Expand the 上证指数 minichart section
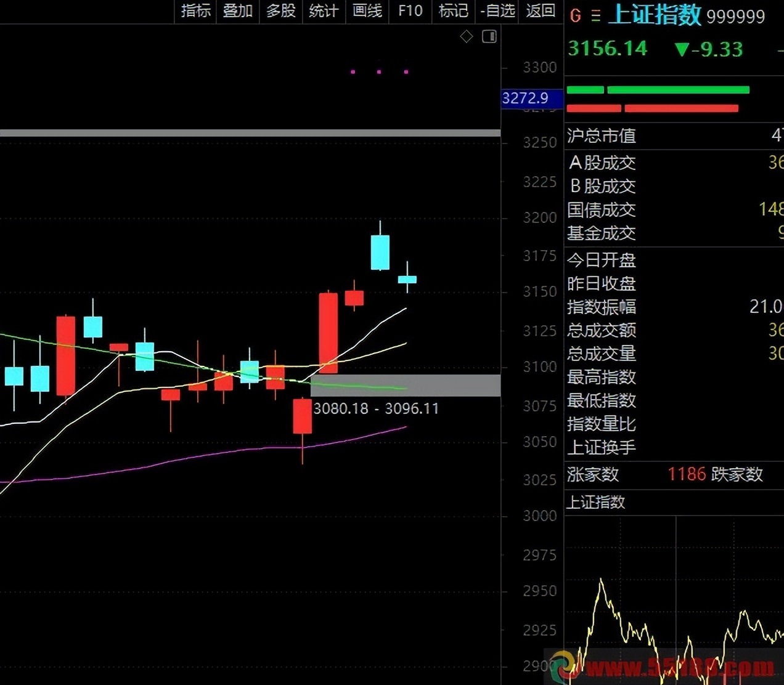This screenshot has width=784, height=685. click(x=596, y=502)
